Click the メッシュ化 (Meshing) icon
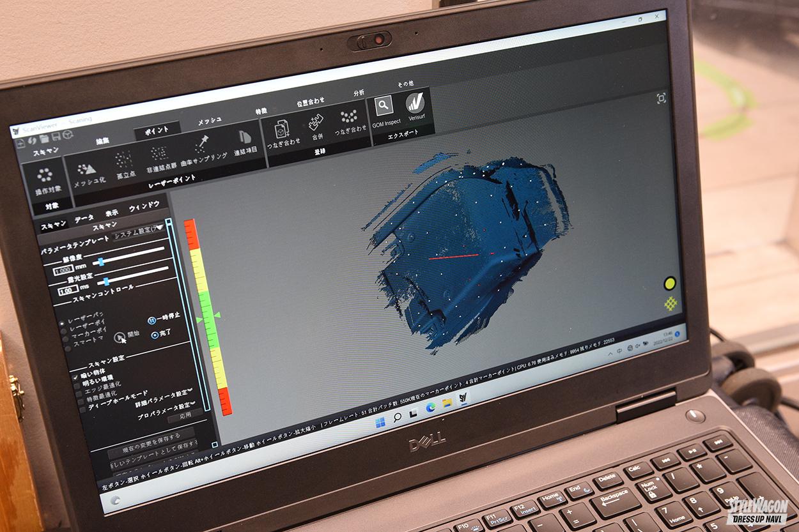 (86, 170)
